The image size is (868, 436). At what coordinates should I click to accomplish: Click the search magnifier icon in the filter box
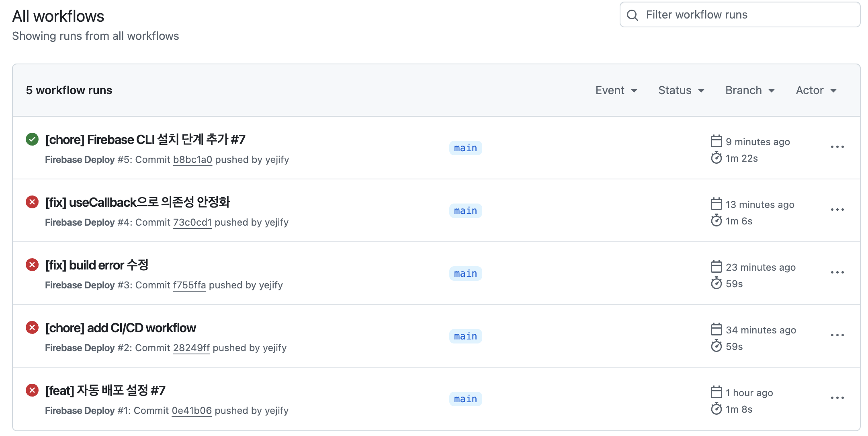click(632, 15)
